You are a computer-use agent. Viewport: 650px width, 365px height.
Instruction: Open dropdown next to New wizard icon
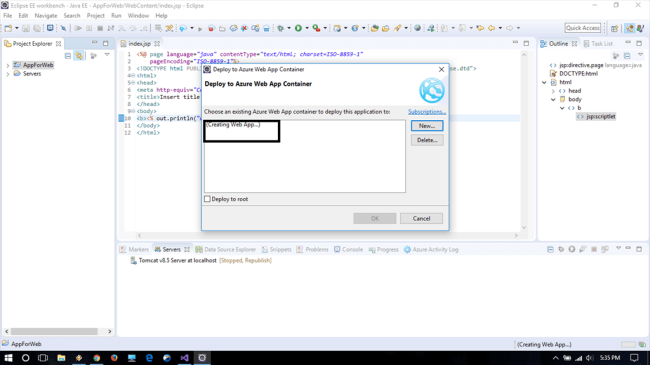(x=17, y=28)
